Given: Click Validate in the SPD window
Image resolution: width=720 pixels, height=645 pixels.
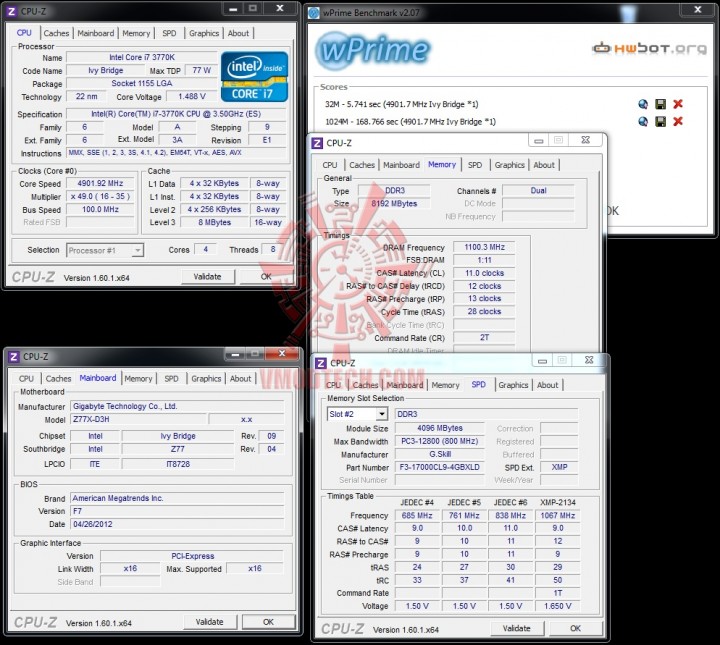Looking at the screenshot, I should (x=517, y=628).
